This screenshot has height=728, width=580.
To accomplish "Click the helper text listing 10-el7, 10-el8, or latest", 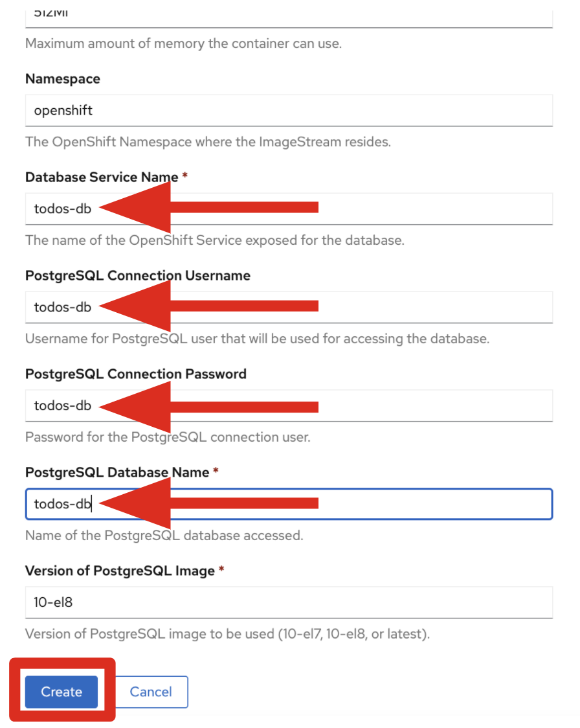I will [x=227, y=634].
